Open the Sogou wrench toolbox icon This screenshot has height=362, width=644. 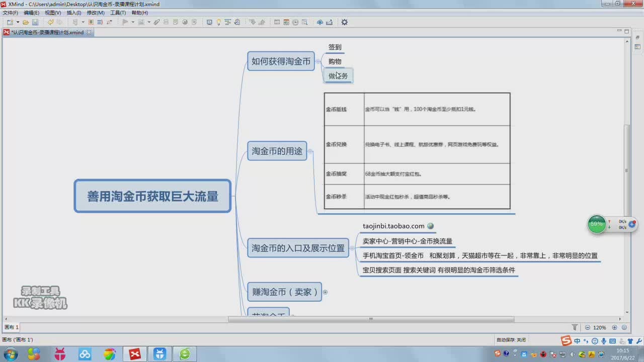639,341
